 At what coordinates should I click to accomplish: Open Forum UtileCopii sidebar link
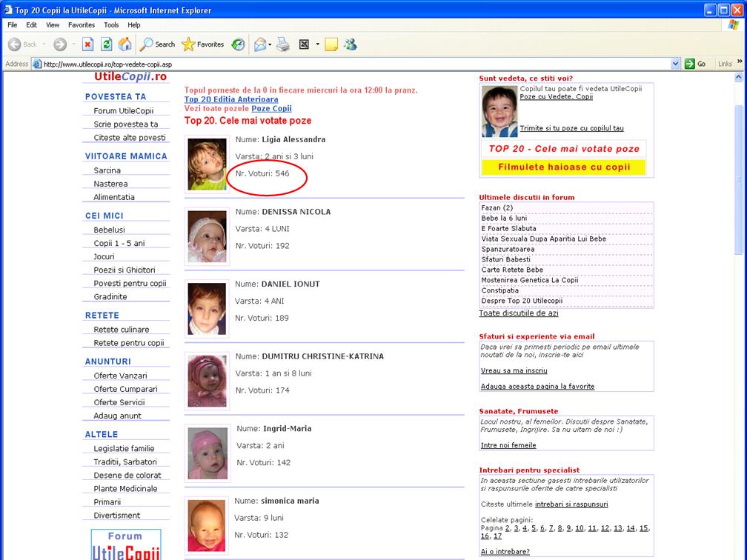[x=124, y=111]
